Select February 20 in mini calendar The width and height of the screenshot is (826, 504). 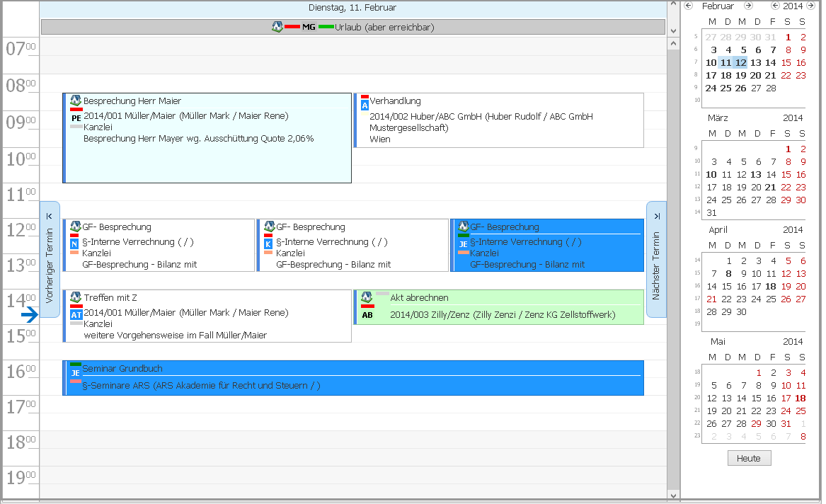coord(755,75)
